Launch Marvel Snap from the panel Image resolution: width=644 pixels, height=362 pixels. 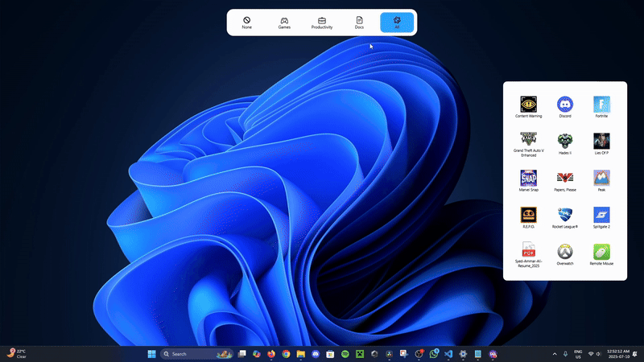(x=528, y=179)
